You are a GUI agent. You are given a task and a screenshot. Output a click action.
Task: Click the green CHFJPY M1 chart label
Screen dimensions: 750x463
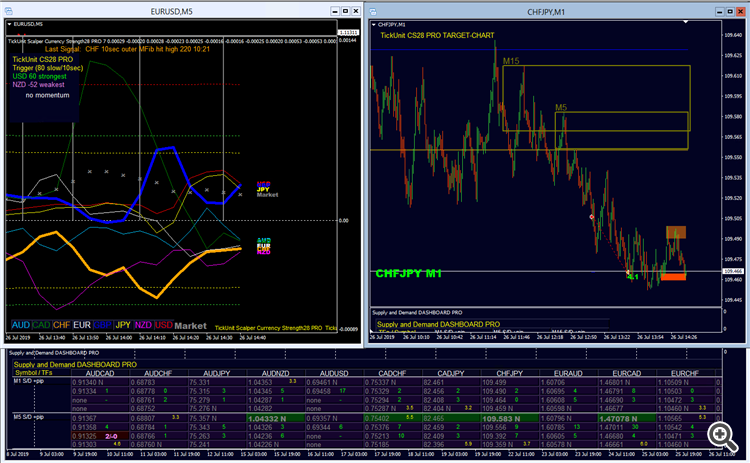click(408, 274)
